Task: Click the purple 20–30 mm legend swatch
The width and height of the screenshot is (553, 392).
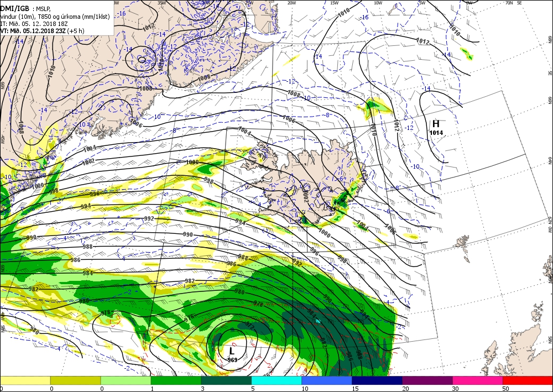Action: click(x=427, y=380)
